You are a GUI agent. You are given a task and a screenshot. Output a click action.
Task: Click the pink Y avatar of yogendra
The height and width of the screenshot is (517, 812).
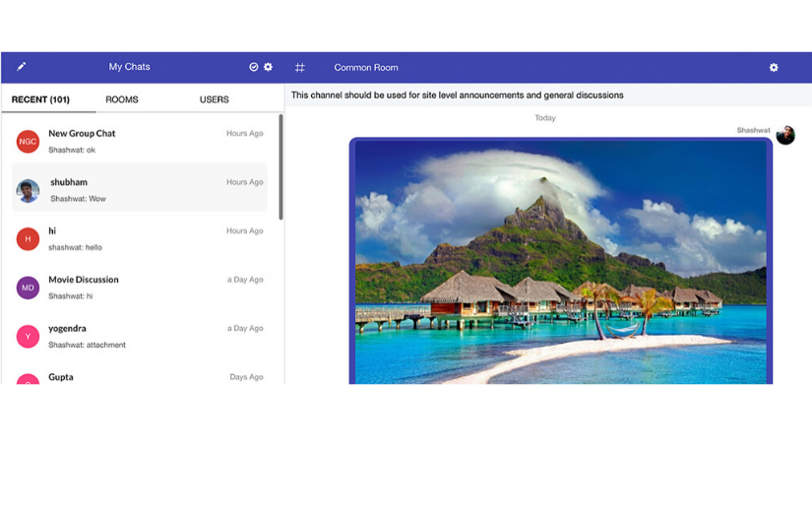pos(28,336)
